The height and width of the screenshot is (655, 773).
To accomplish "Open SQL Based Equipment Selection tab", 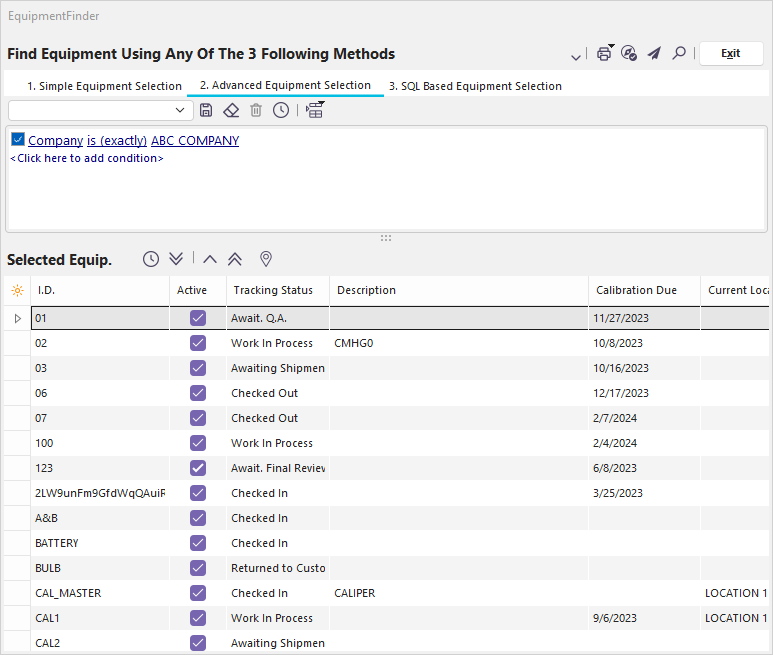I will 475,86.
